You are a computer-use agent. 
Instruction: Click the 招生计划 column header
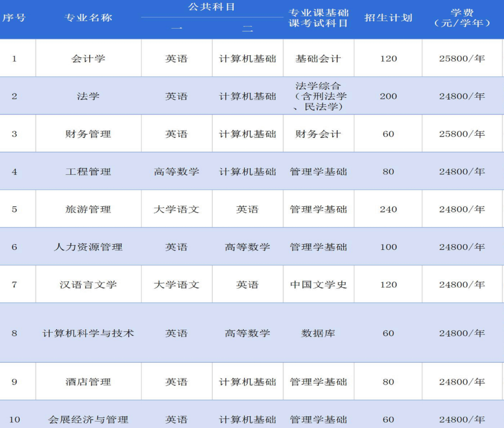click(x=388, y=18)
